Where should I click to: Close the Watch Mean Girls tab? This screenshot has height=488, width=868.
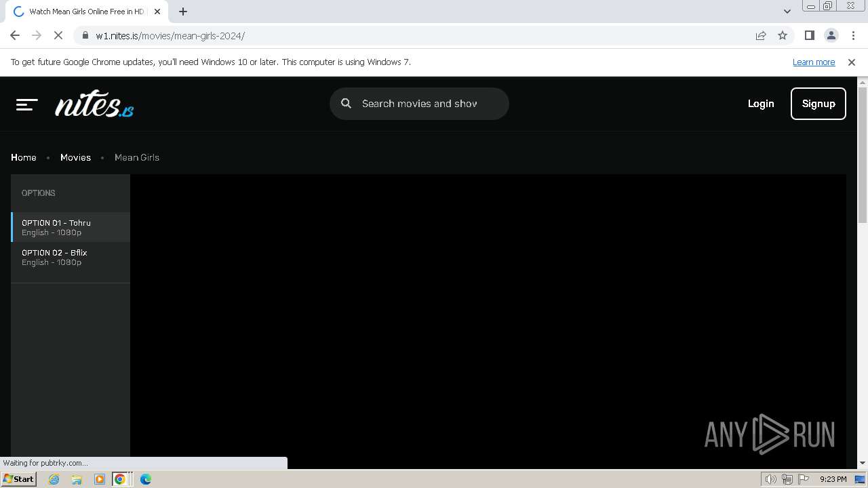pyautogui.click(x=157, y=12)
